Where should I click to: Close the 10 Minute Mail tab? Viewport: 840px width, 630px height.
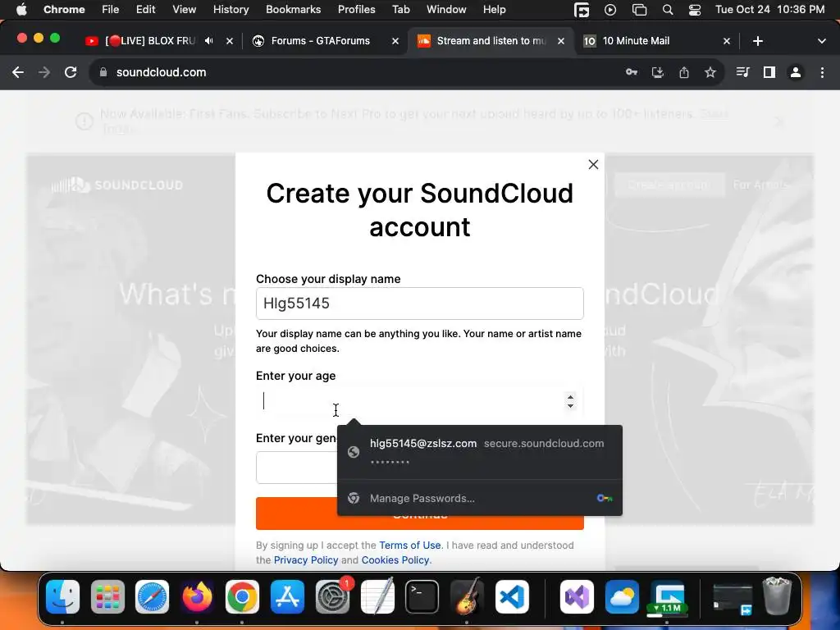[727, 41]
